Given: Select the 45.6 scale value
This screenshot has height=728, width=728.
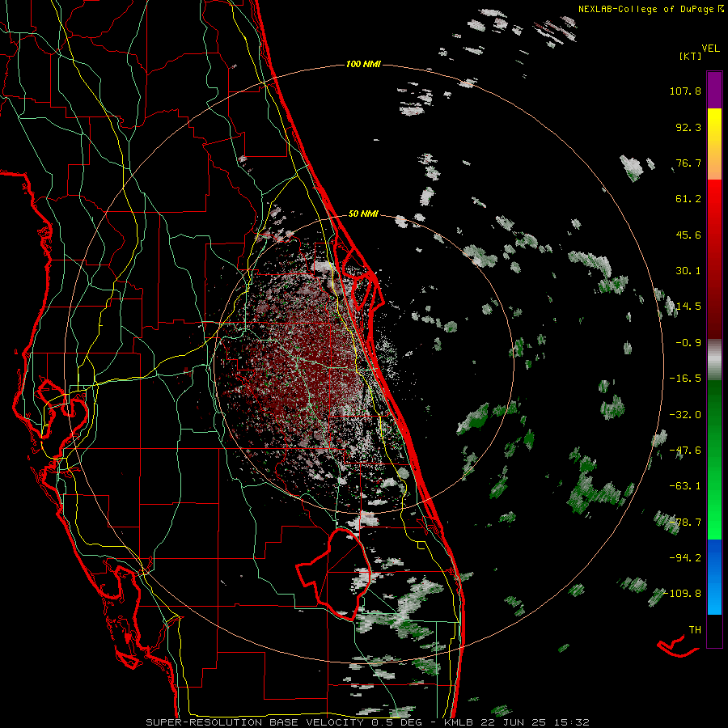Looking at the screenshot, I should pyautogui.click(x=688, y=235).
